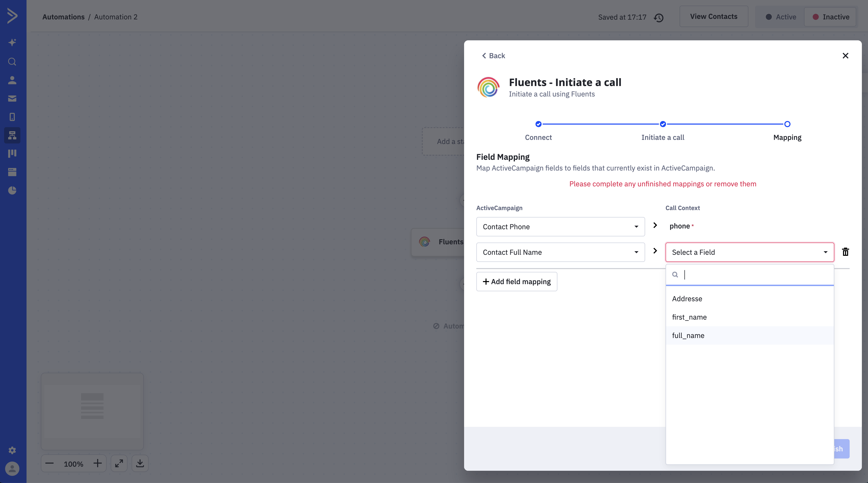
Task: Delete the Contact Full Name mapping row
Action: [845, 252]
